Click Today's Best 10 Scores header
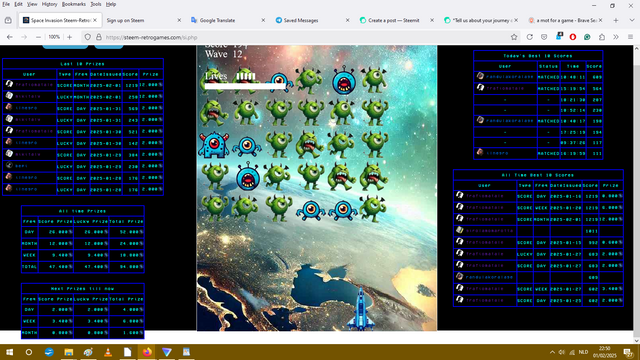 538,56
